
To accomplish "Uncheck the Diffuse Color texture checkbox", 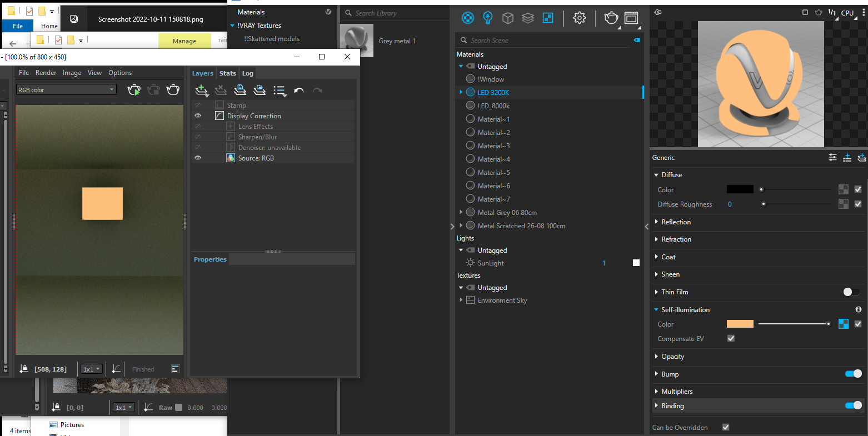I will [858, 189].
